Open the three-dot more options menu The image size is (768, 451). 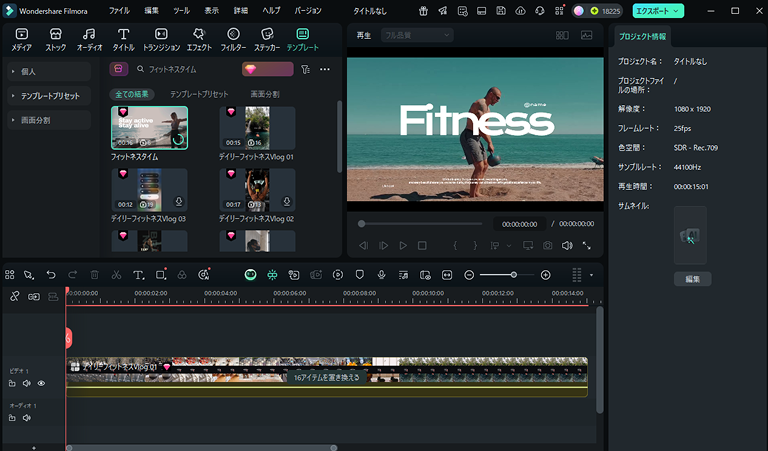pos(325,70)
